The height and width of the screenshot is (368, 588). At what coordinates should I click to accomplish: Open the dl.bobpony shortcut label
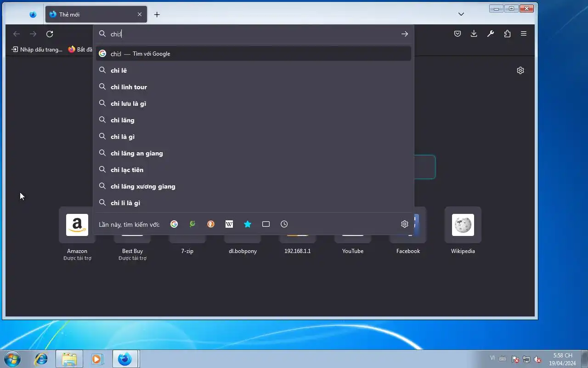point(243,251)
